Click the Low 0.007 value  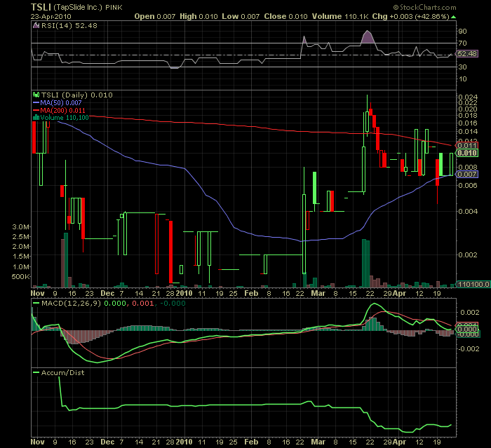coord(241,16)
